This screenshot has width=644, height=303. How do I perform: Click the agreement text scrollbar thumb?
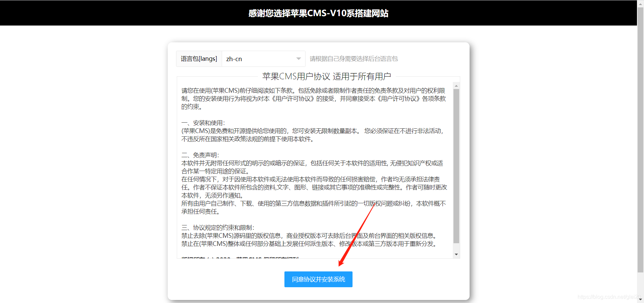456,165
